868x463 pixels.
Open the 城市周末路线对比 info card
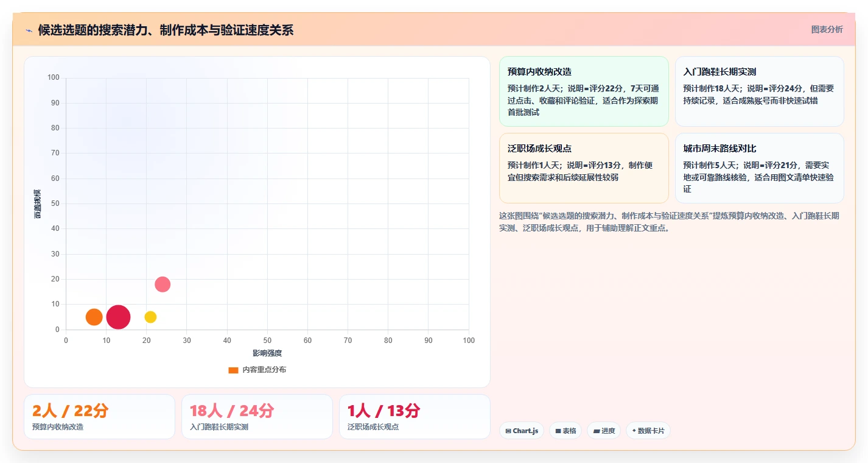760,168
